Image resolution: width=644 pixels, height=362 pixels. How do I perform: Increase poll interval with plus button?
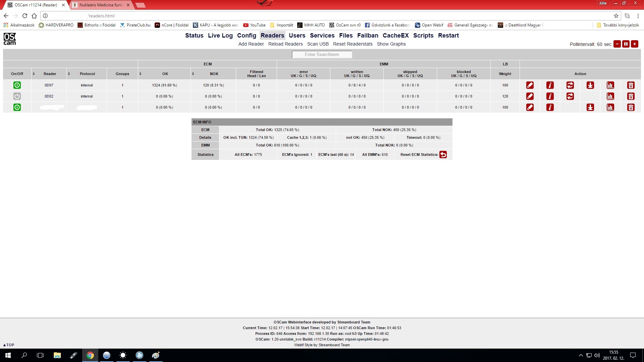[x=635, y=44]
